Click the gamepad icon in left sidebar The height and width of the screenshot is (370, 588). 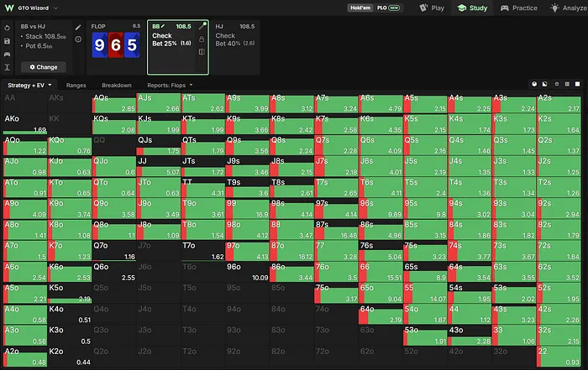pyautogui.click(x=7, y=55)
